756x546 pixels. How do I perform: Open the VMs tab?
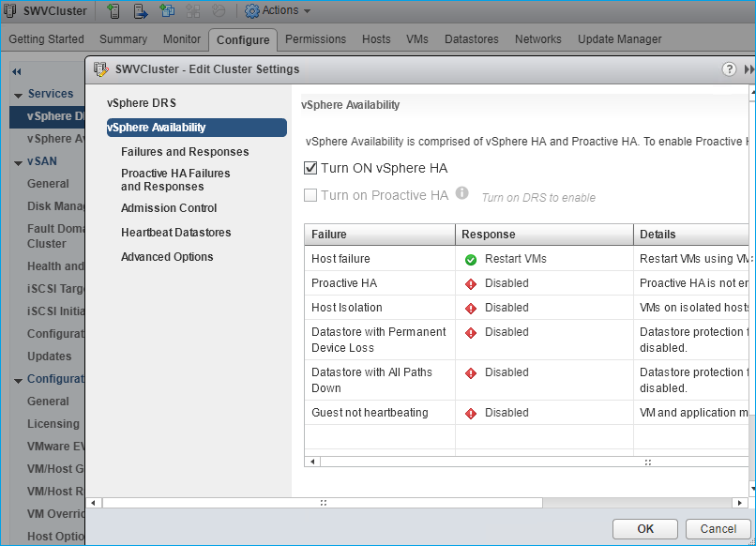[x=417, y=39]
